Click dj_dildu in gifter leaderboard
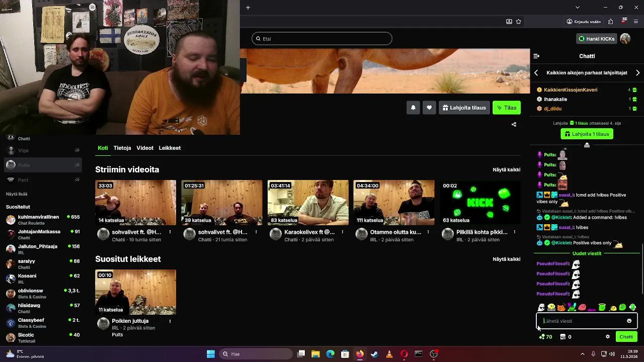This screenshot has width=644, height=362. click(x=552, y=109)
